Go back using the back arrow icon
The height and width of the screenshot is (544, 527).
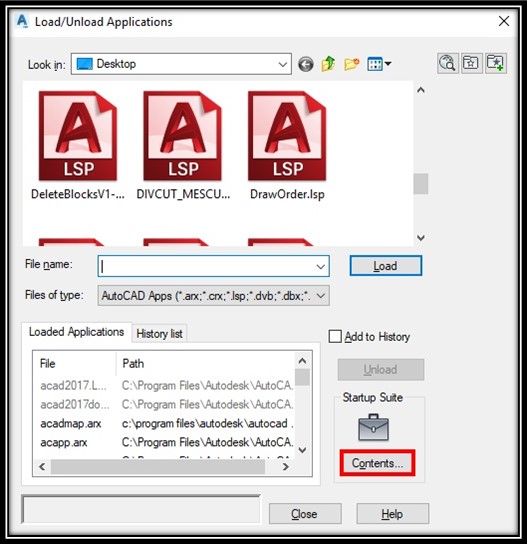pyautogui.click(x=306, y=64)
